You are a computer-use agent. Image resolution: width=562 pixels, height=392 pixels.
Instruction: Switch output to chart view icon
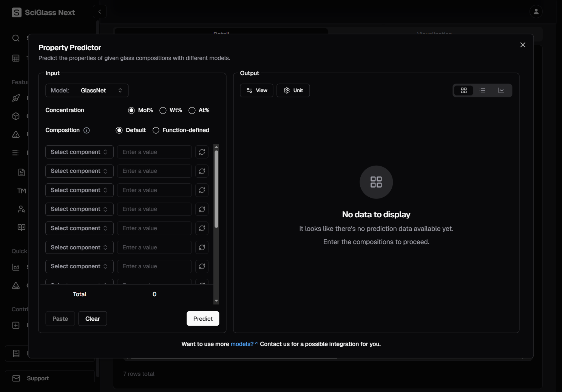[x=501, y=91]
